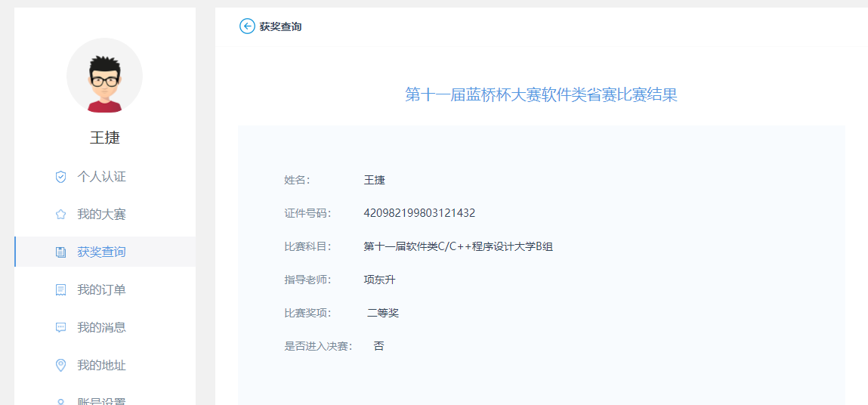Click the user avatar picture
Viewport: 868px width, 405px height.
(x=104, y=76)
